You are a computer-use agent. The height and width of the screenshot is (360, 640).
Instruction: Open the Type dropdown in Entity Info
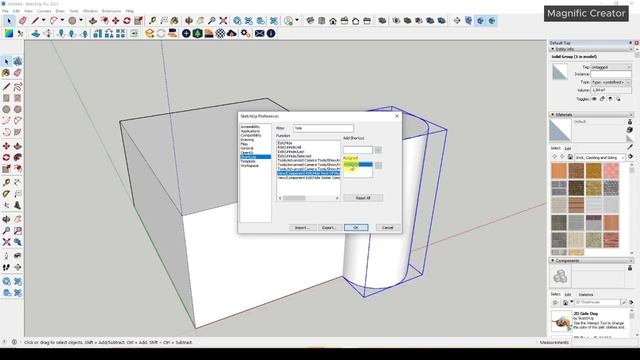click(x=611, y=82)
